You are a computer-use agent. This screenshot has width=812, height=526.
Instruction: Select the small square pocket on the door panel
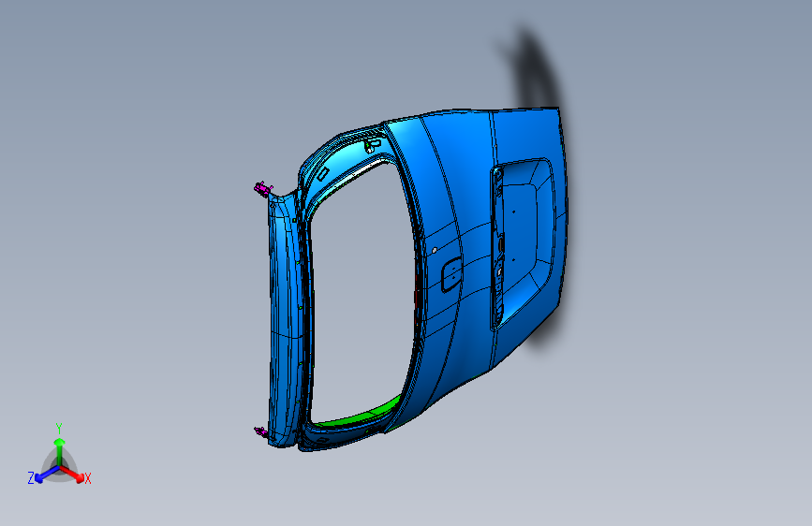click(x=451, y=274)
